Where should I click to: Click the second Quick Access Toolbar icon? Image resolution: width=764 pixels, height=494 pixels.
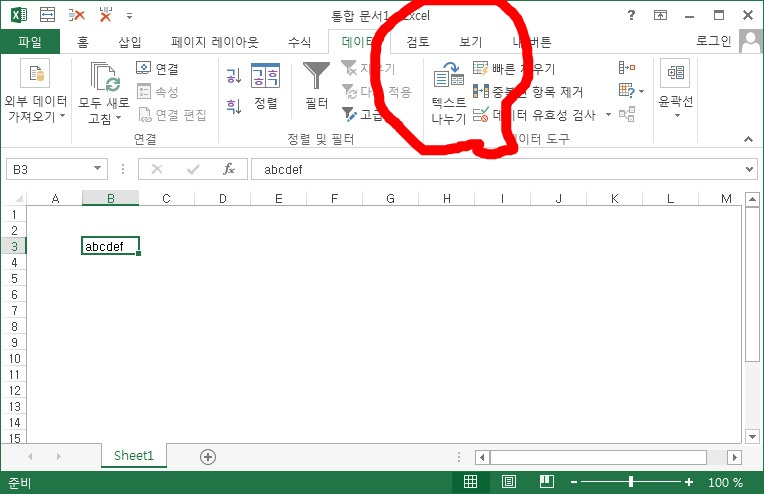tap(47, 15)
